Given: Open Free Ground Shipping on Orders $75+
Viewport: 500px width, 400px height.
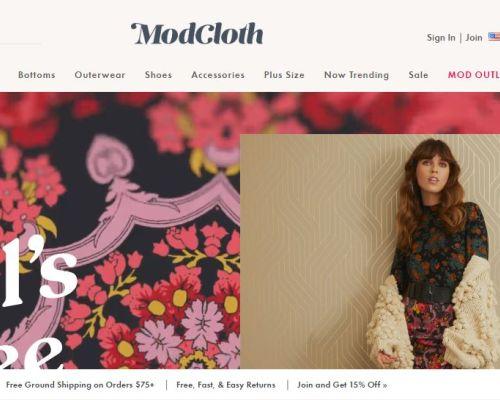Looking at the screenshot, I should tap(80, 385).
